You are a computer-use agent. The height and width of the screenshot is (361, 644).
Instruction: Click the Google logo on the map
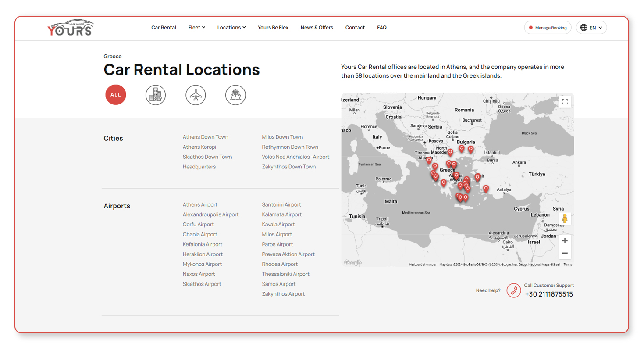352,263
